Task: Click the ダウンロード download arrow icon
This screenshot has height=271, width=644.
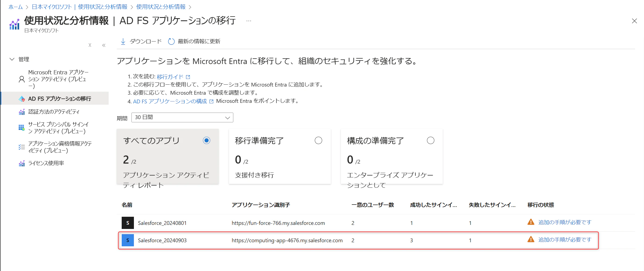Action: click(123, 42)
